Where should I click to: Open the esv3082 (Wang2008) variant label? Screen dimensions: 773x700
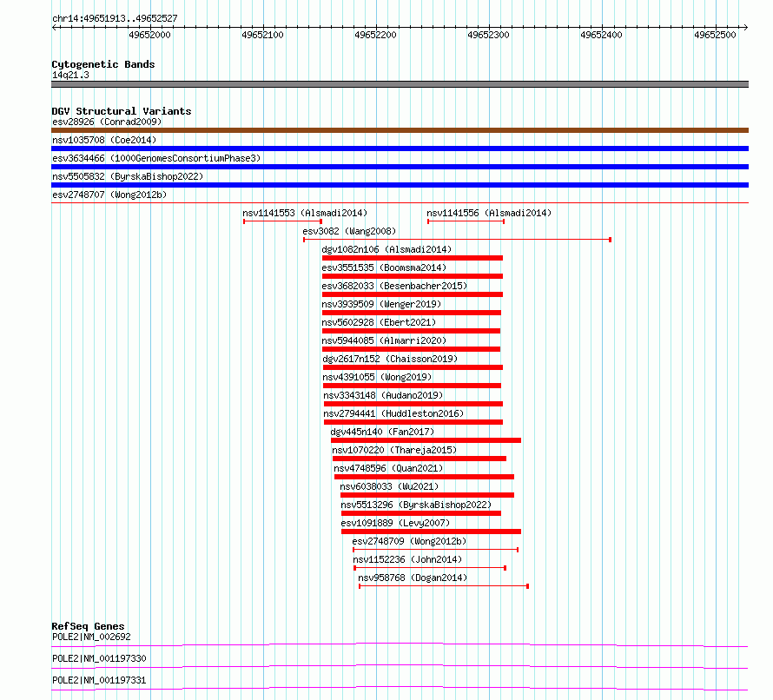coord(349,231)
